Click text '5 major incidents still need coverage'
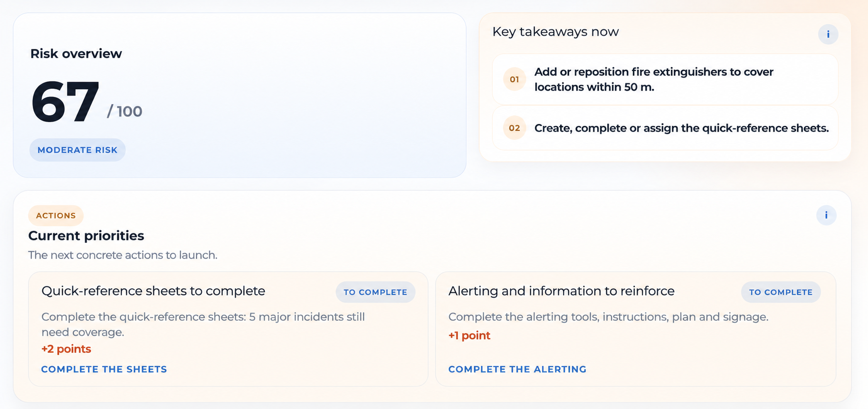868x409 pixels. pos(203,324)
